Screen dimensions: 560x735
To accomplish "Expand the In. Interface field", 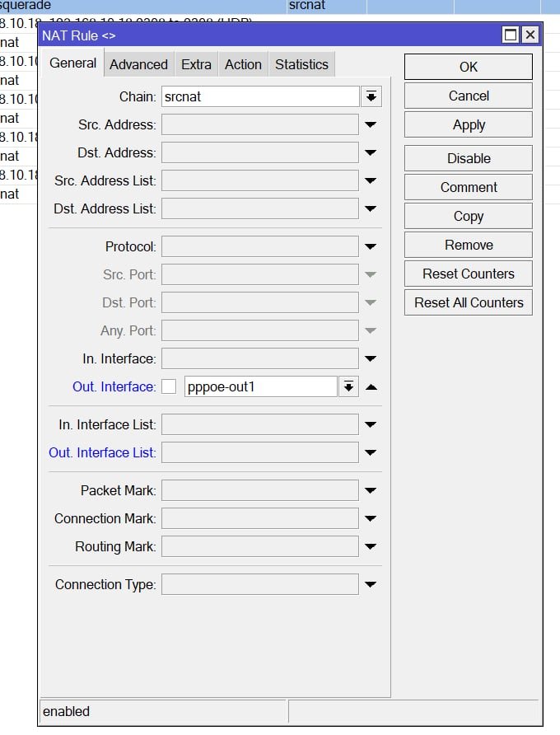I will click(371, 359).
